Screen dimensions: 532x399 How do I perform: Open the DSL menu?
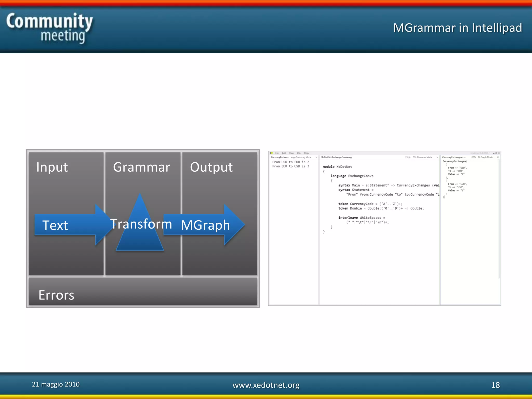[299, 153]
